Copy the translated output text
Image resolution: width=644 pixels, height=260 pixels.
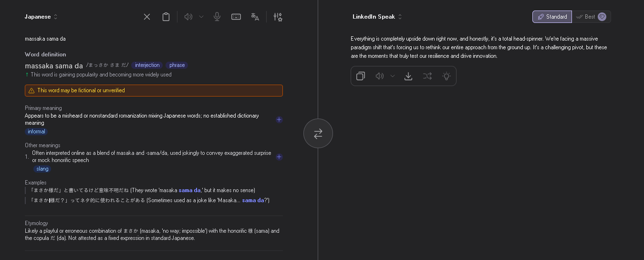pos(361,76)
